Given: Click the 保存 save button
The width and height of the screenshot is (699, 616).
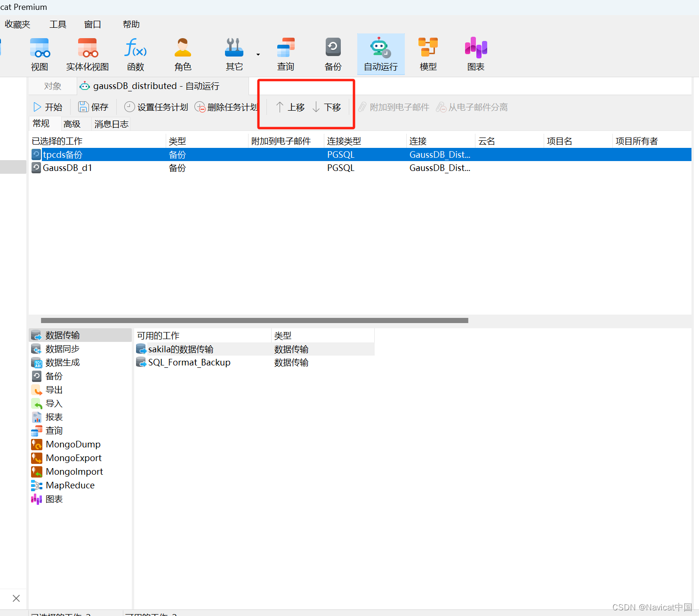Looking at the screenshot, I should [x=93, y=107].
